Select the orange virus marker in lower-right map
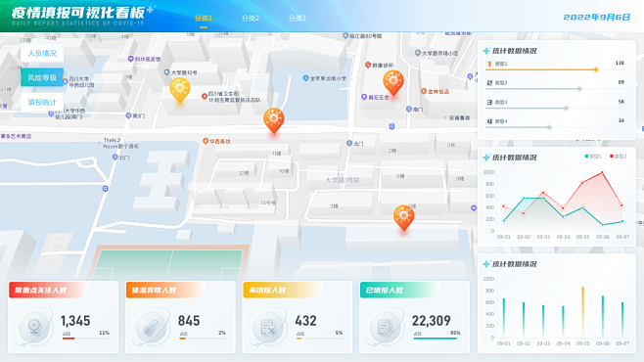This screenshot has height=362, width=644. 404,217
